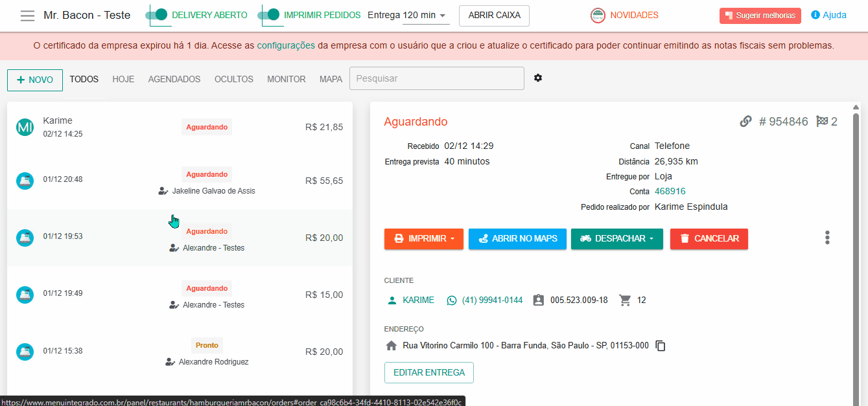Open the three-dot more options menu
The image size is (868, 406).
827,238
